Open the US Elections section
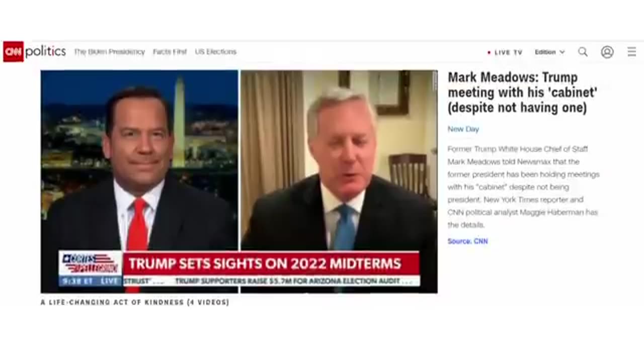 (x=215, y=52)
